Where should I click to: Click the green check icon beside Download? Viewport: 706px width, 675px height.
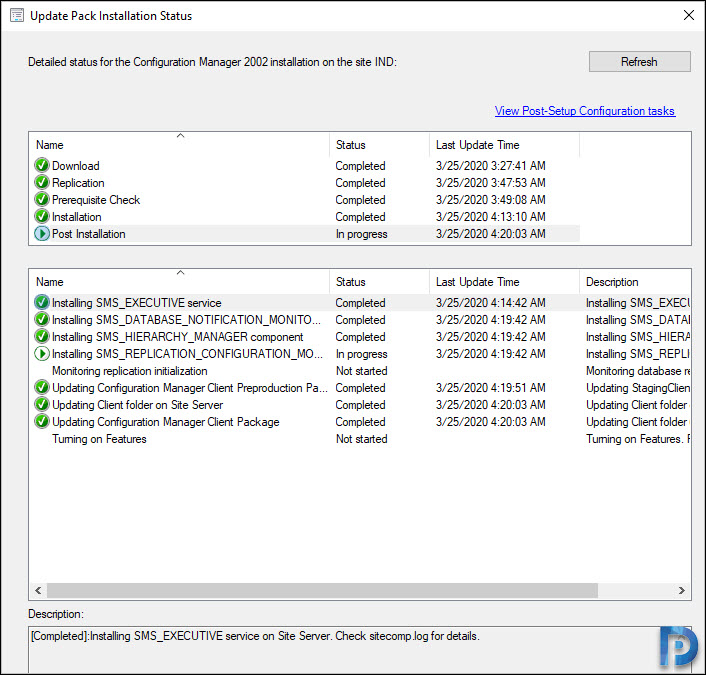pos(42,165)
